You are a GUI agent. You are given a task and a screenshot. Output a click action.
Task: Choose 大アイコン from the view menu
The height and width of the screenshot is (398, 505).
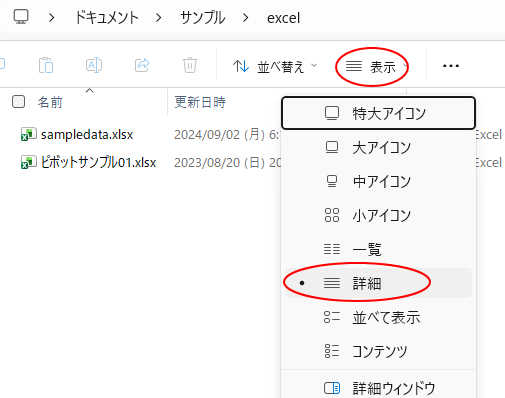(378, 147)
